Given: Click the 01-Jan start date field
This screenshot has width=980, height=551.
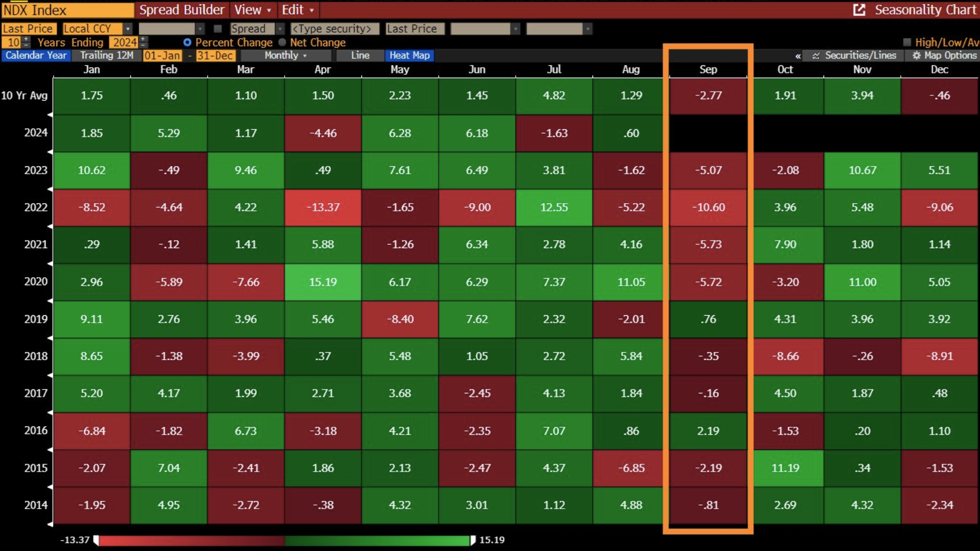Looking at the screenshot, I should [x=162, y=56].
